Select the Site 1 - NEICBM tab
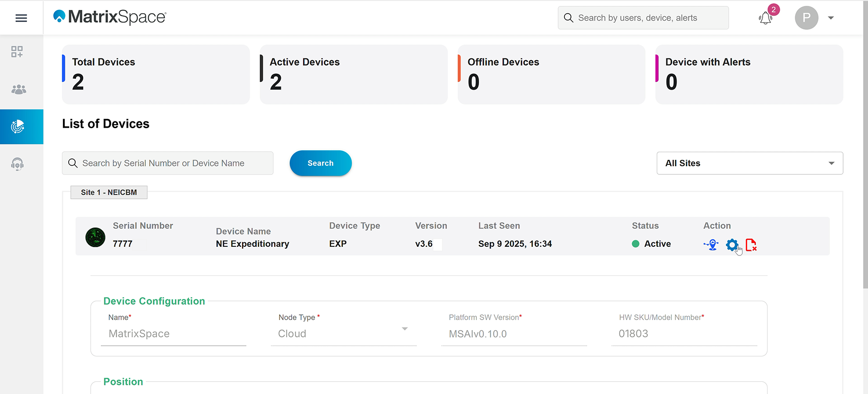The image size is (868, 394). (x=109, y=192)
